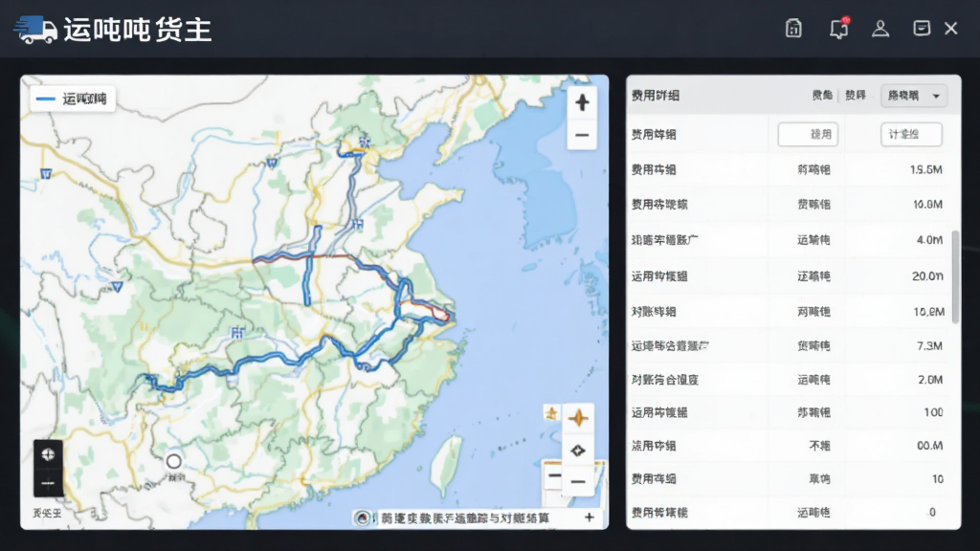This screenshot has height=551, width=980.
Task: Click the fee panel title in its header
Action: (x=655, y=96)
